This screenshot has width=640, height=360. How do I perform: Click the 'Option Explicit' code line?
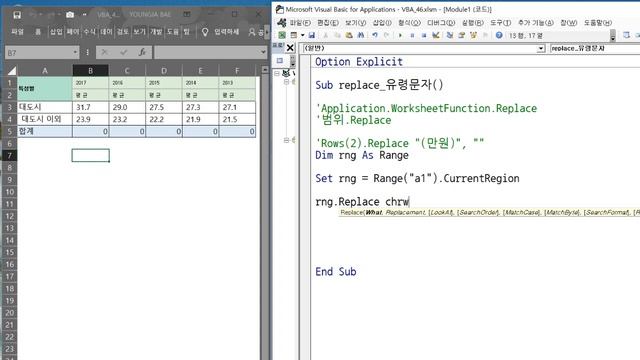359,62
